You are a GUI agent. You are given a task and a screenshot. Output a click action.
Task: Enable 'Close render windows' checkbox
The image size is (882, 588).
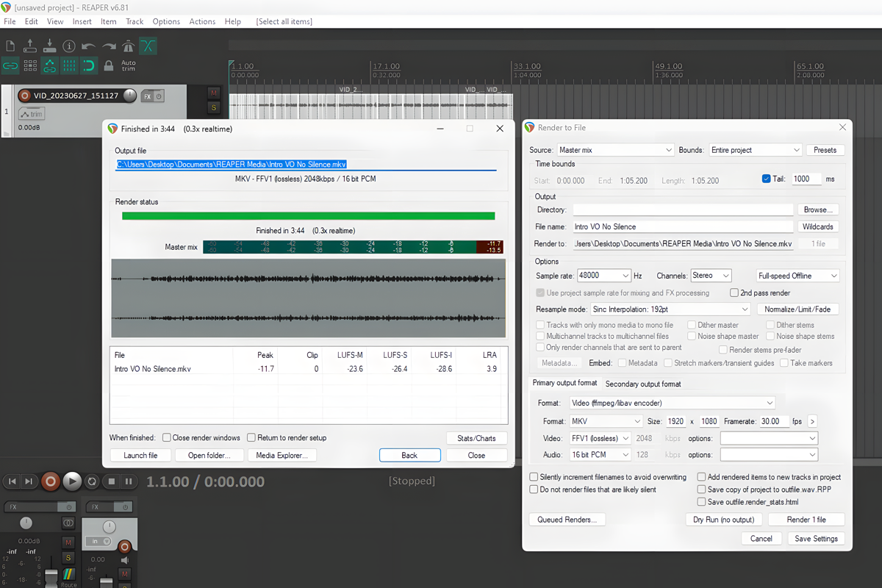[x=167, y=437]
